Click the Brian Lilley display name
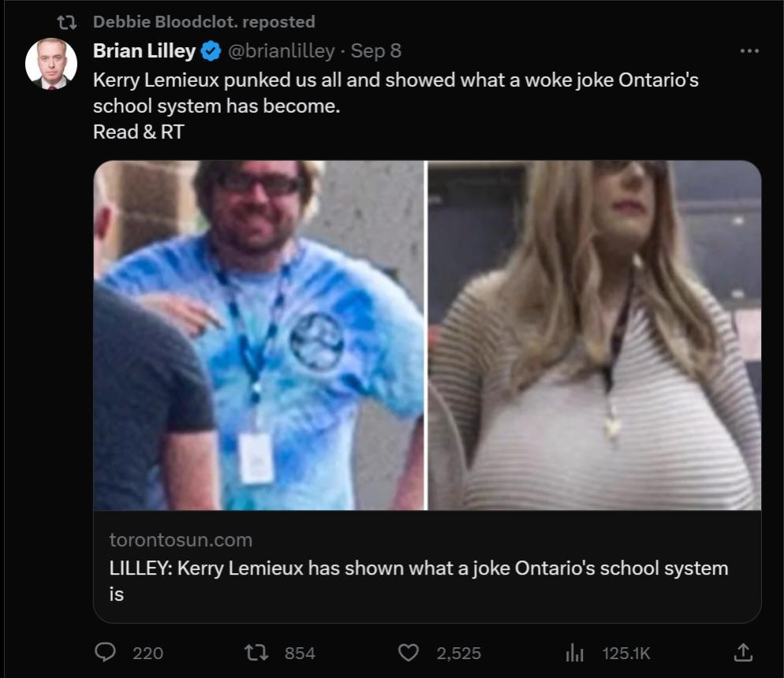This screenshot has width=784, height=678. tap(144, 51)
